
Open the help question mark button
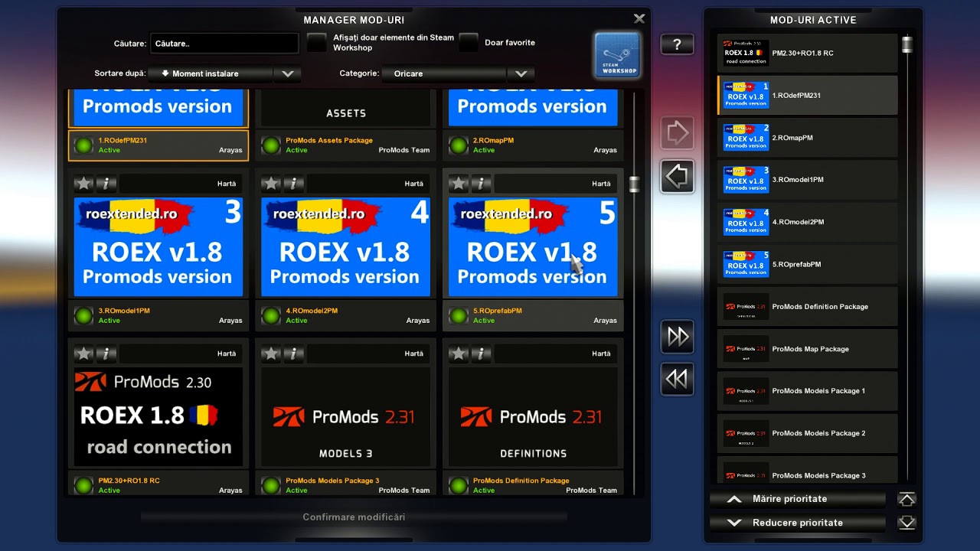pyautogui.click(x=677, y=44)
